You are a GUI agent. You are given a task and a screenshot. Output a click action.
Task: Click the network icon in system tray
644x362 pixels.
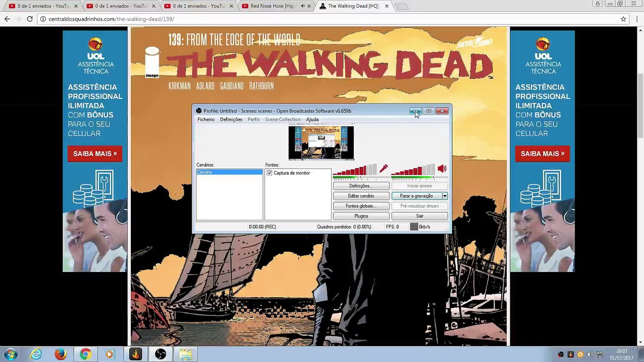tap(599, 354)
